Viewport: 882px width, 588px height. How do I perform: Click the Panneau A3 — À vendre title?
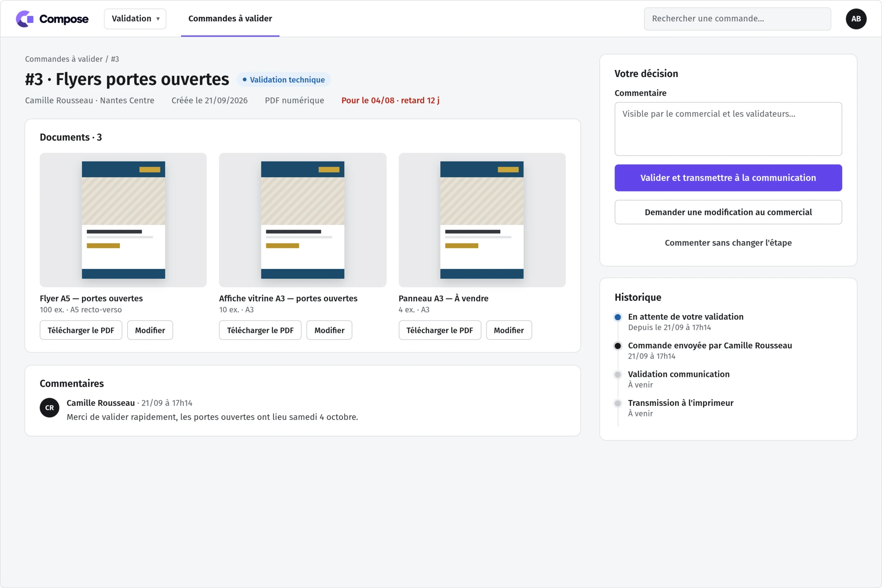pyautogui.click(x=443, y=298)
